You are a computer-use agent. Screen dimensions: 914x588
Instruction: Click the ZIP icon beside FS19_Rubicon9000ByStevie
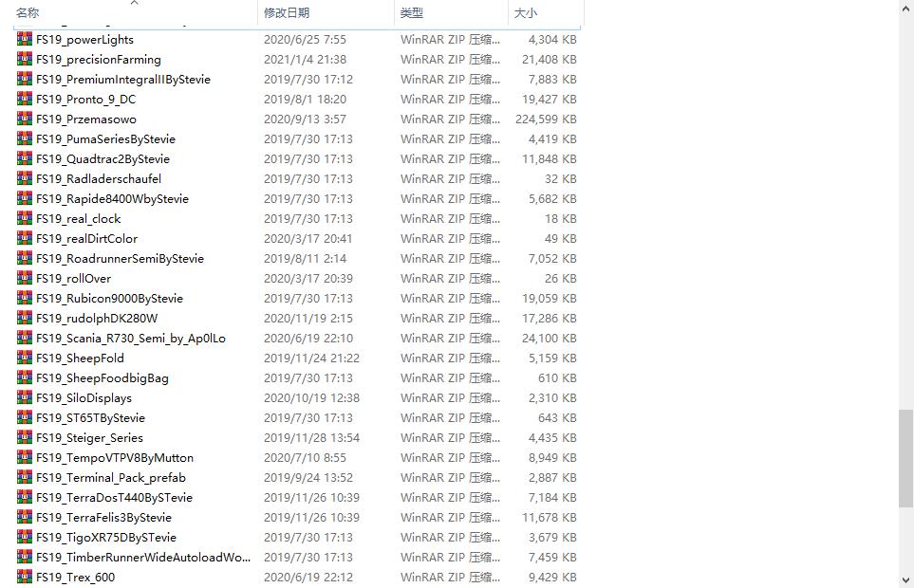pos(25,298)
